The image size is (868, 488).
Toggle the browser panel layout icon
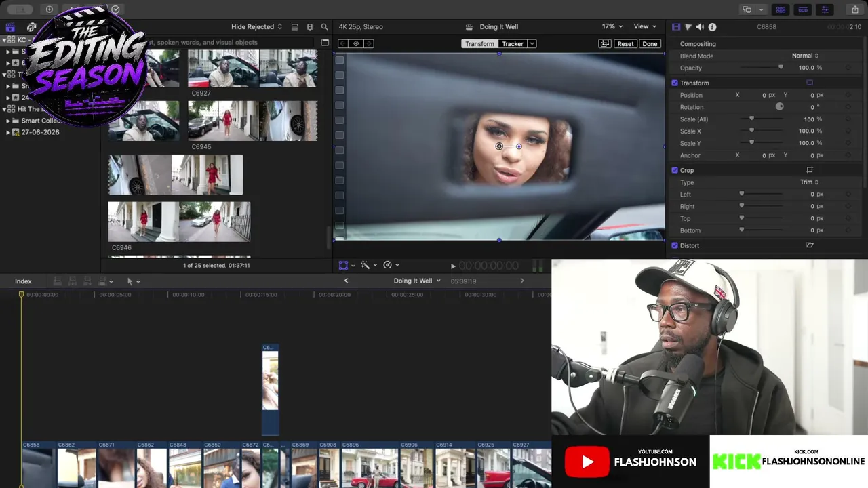tap(781, 9)
